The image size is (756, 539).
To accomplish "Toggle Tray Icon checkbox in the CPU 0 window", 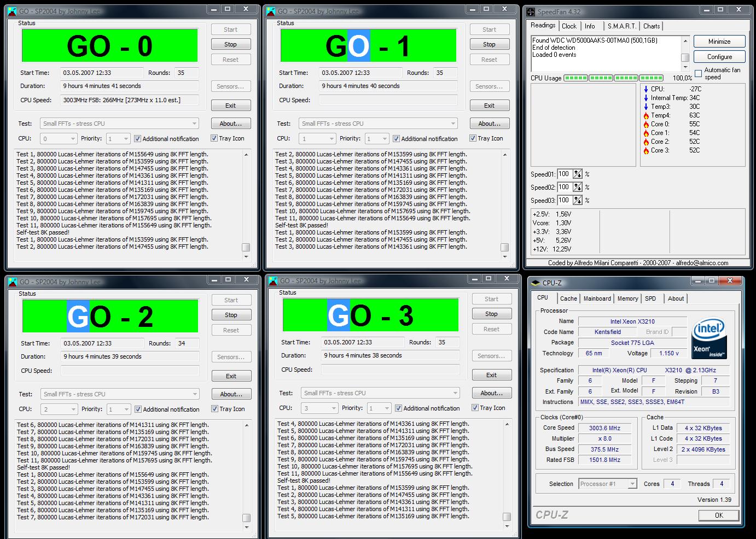I will 214,138.
